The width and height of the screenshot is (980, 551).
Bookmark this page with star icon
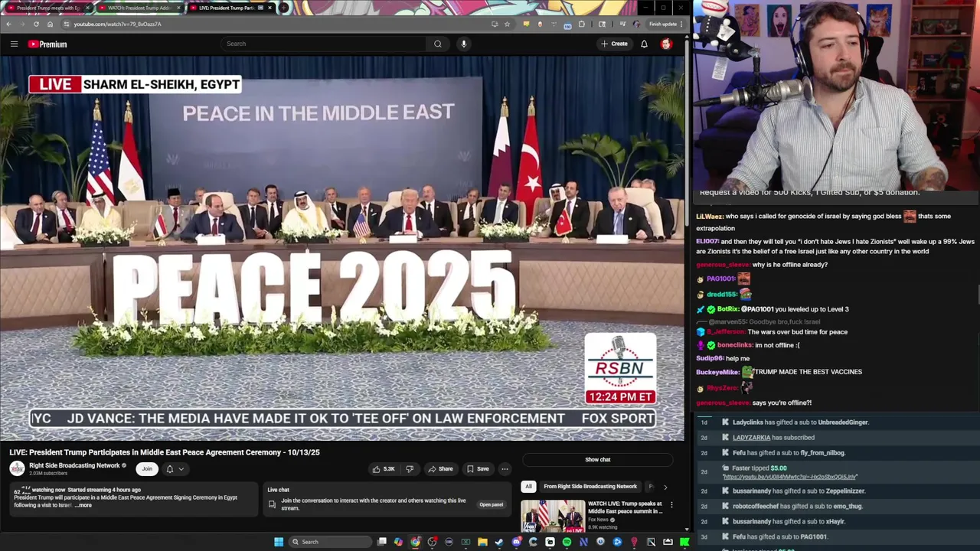507,24
